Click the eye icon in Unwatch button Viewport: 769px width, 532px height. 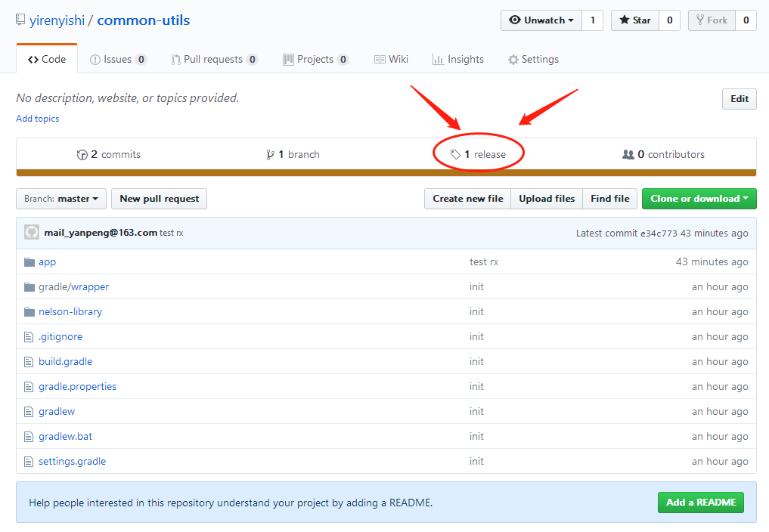pyautogui.click(x=514, y=20)
